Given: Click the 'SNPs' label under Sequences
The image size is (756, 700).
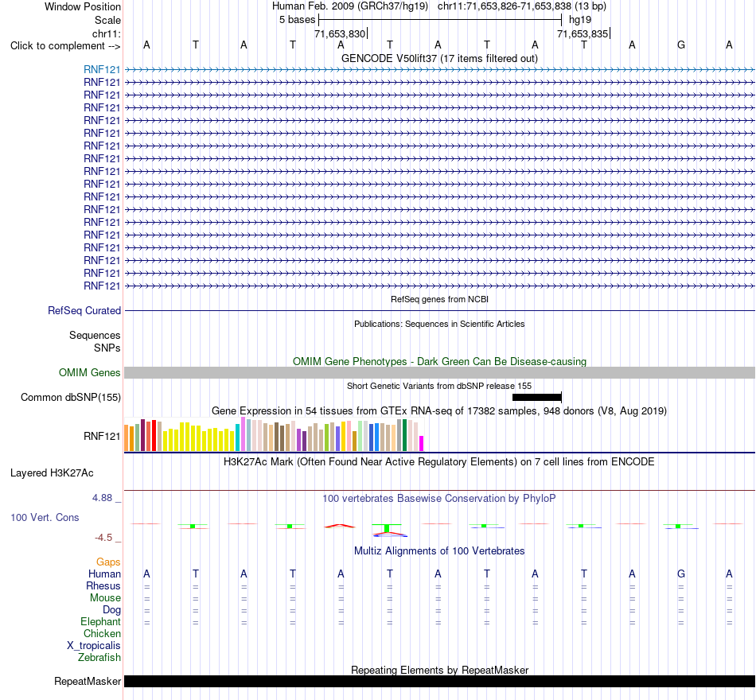Looking at the screenshot, I should [x=107, y=348].
